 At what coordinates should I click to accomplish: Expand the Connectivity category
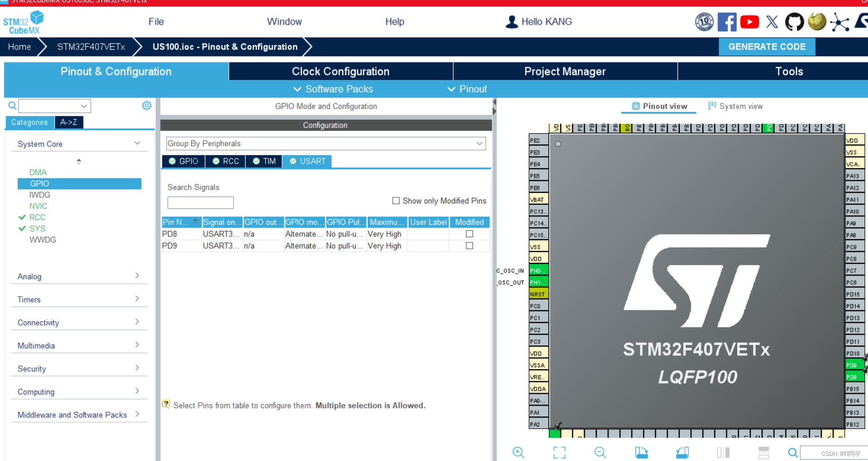[79, 323]
